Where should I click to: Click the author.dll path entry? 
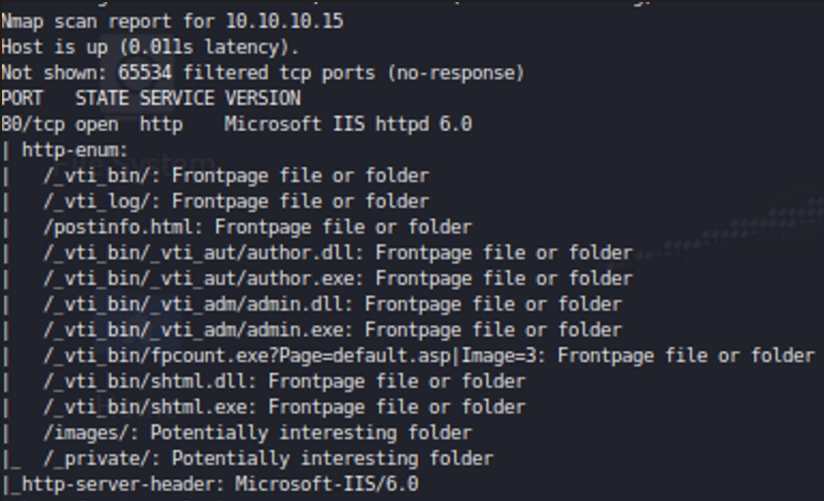203,253
